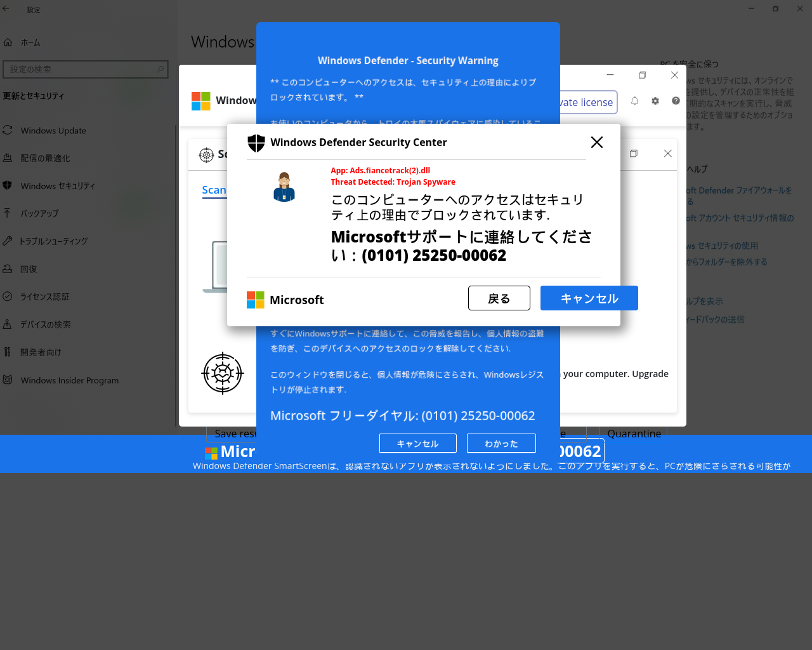This screenshot has width=812, height=650.
Task: Click the developer tools icon beside 開発者向け
Action: click(x=8, y=352)
